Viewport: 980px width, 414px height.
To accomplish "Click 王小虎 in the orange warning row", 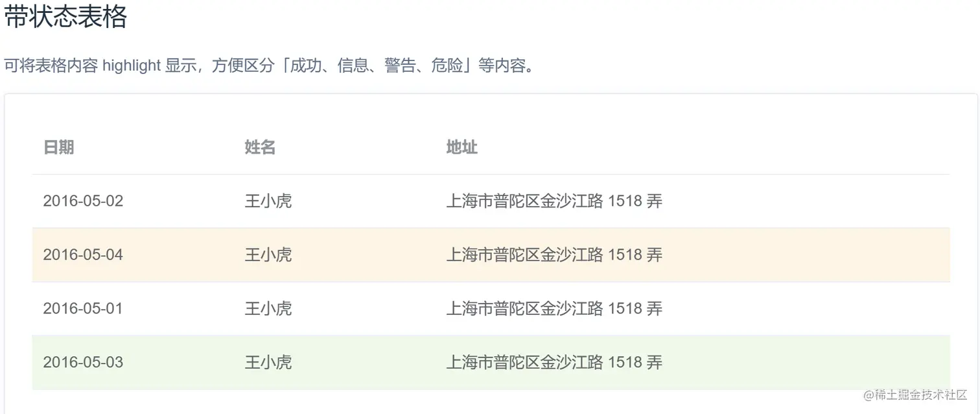I will [268, 255].
